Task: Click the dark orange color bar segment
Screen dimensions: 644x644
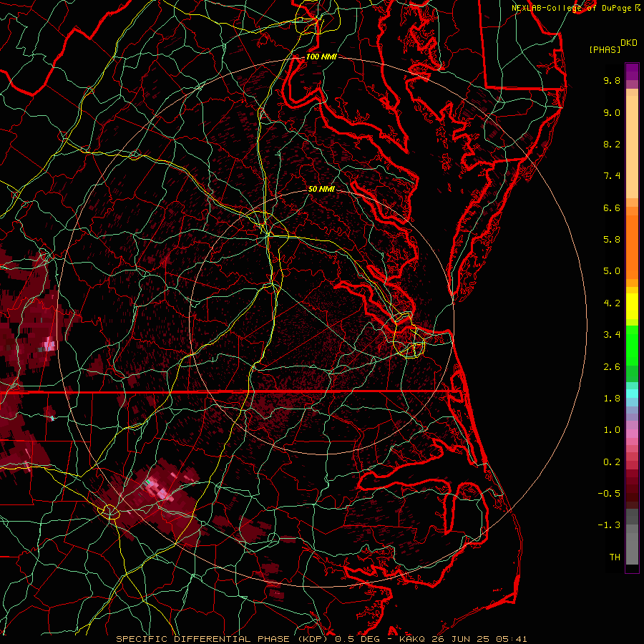Action: pos(632,246)
